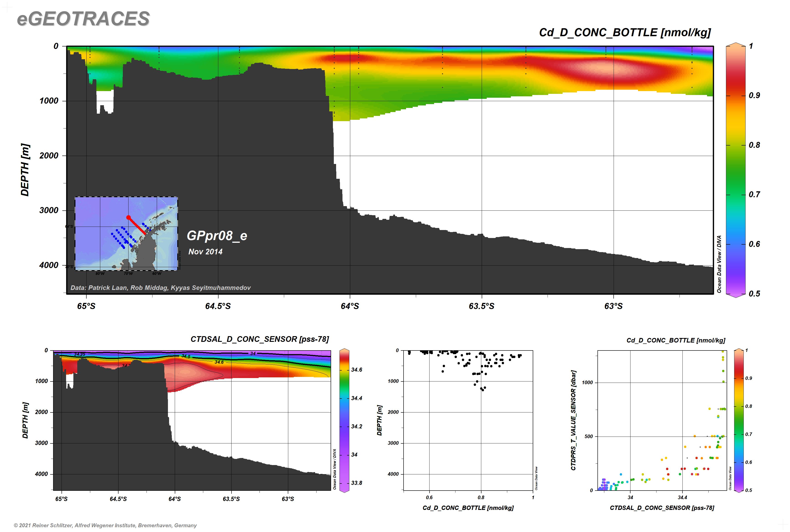790x532 pixels.
Task: Click the Cd_D_CONC_BOTTLE x-axis label under scatter plot
Action: click(468, 508)
